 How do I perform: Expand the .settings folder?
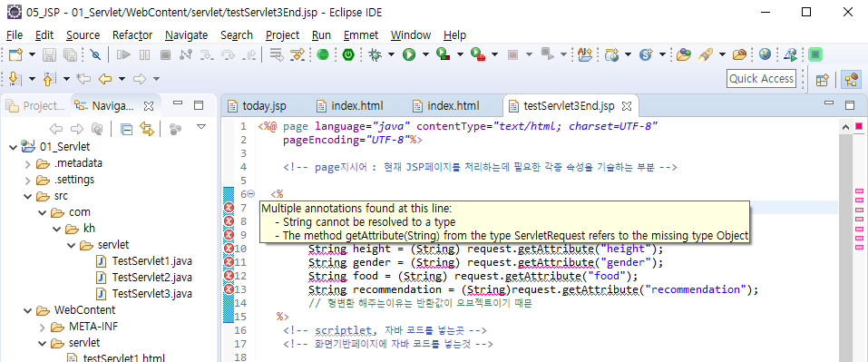coord(28,180)
